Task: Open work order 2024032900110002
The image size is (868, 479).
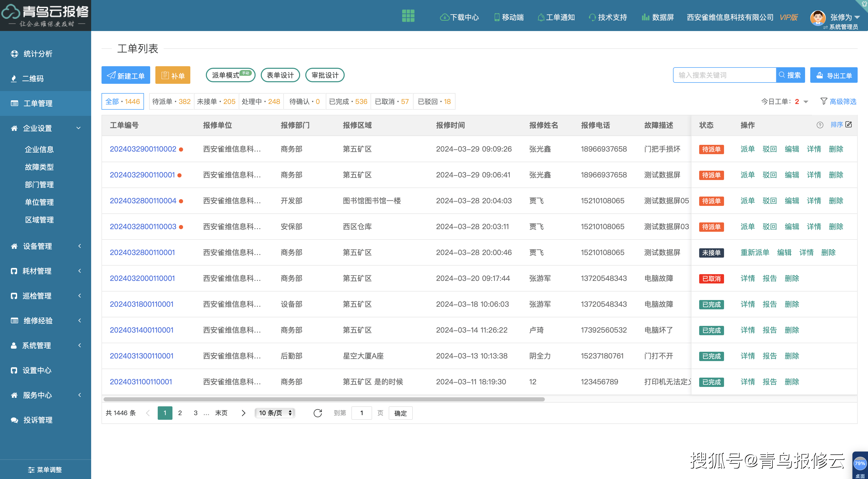Action: pyautogui.click(x=143, y=149)
